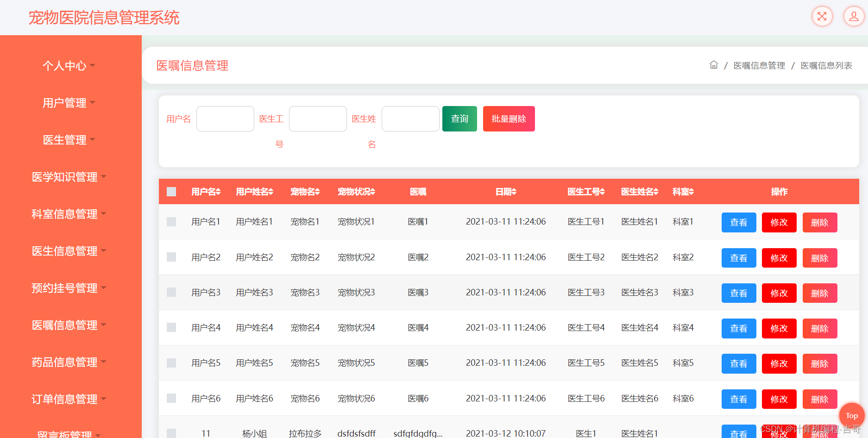Delete row 用户名3 with 删除 button

[x=820, y=293]
